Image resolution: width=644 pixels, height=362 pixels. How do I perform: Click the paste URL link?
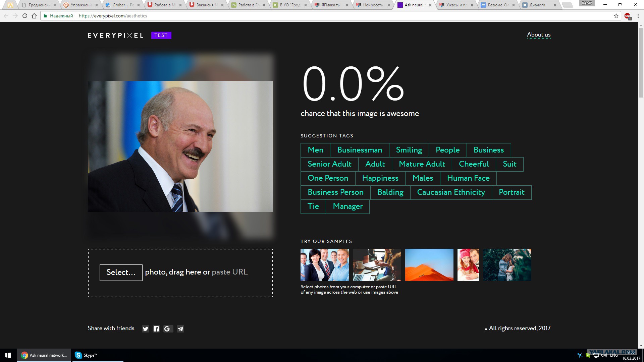pyautogui.click(x=230, y=272)
